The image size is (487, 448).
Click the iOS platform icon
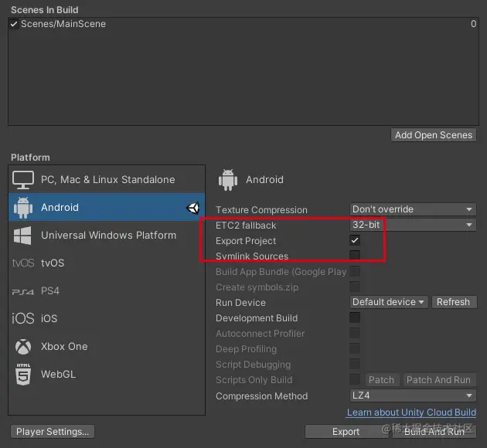pos(22,319)
